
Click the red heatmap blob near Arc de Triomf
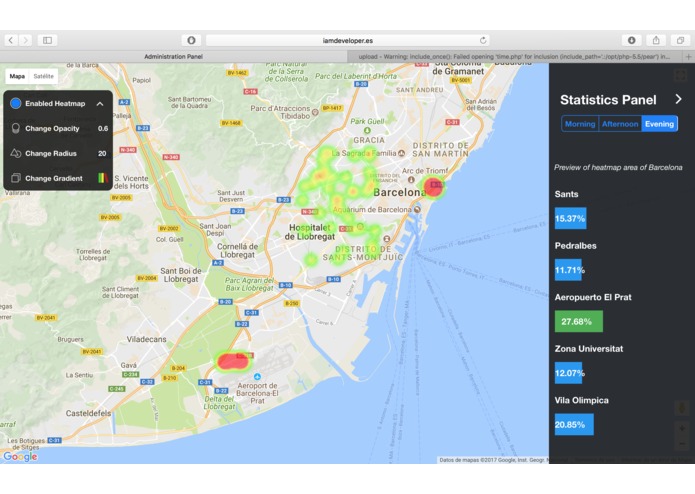[433, 187]
